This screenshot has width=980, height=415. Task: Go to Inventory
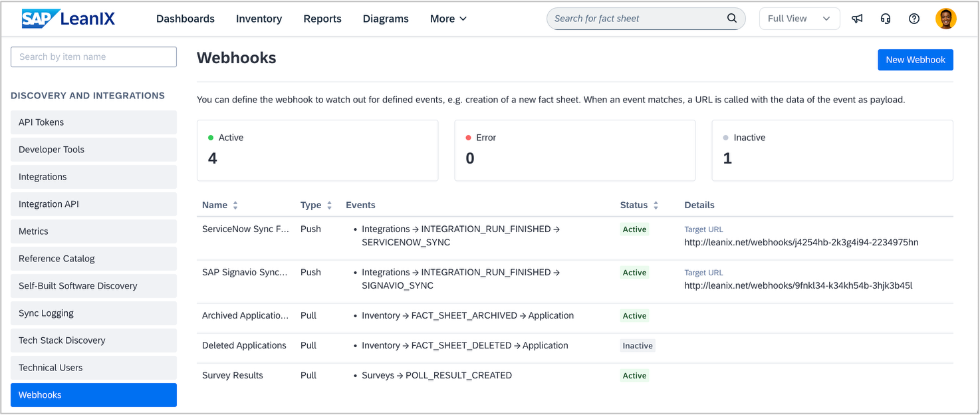(x=259, y=19)
